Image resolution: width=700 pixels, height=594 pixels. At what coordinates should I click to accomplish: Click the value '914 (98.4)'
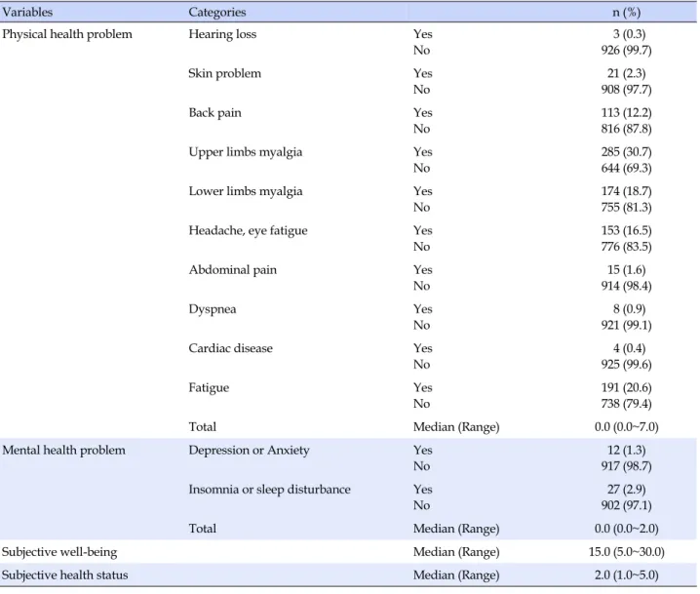click(x=626, y=286)
